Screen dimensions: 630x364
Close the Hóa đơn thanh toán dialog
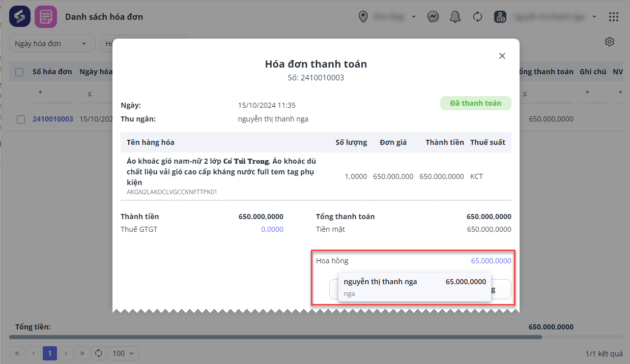click(x=502, y=56)
